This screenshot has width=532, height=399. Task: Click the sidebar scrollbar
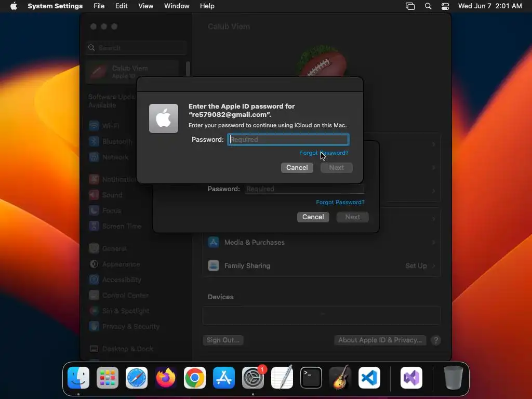(188, 69)
